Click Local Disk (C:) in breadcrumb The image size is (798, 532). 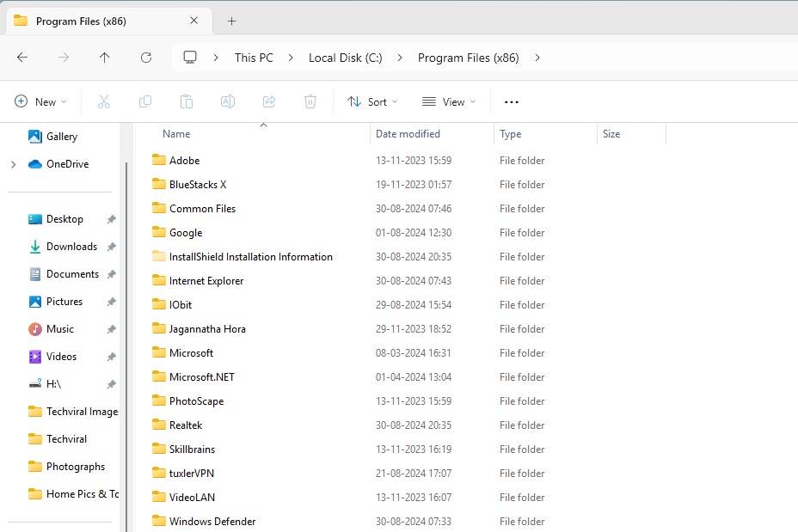pos(346,58)
